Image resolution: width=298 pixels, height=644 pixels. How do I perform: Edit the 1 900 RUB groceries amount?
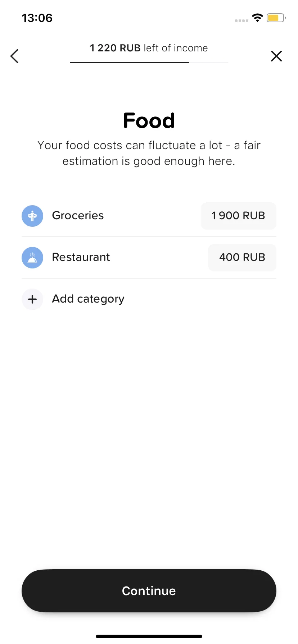pyautogui.click(x=239, y=216)
